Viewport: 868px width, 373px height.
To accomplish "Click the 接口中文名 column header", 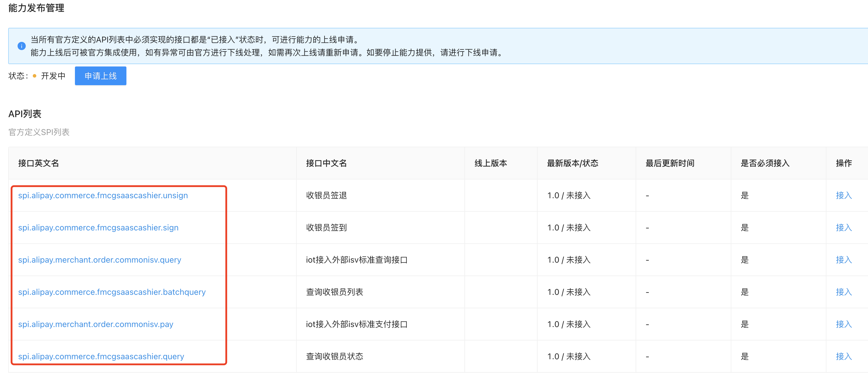I will tap(326, 163).
